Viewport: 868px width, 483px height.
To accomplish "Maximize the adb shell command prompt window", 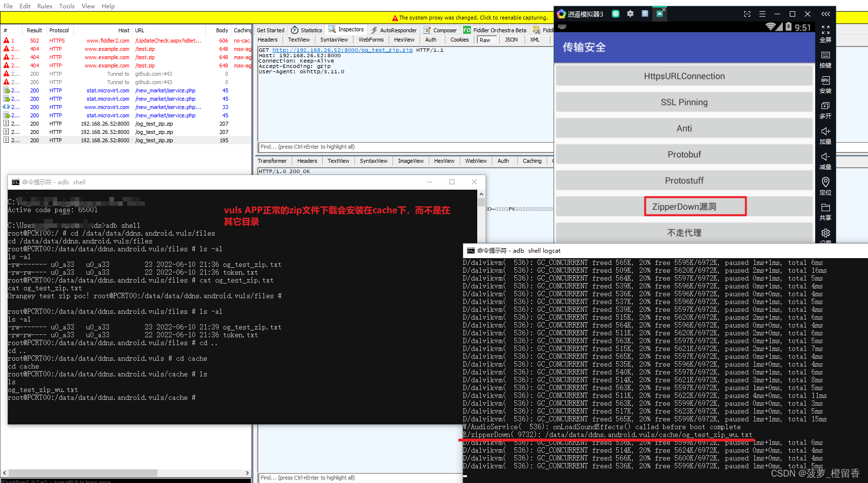I will 452,182.
